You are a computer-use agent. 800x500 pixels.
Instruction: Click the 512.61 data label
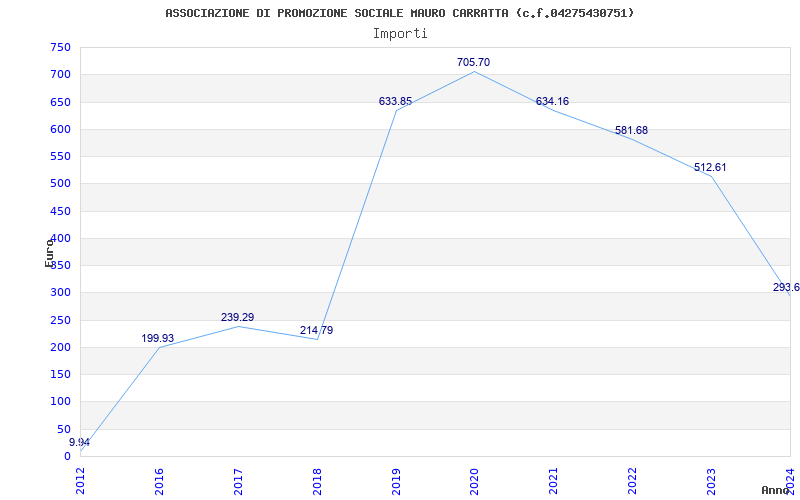[710, 167]
